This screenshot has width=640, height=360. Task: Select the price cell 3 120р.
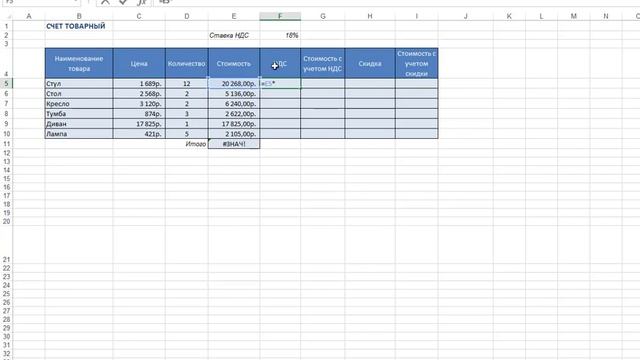139,104
